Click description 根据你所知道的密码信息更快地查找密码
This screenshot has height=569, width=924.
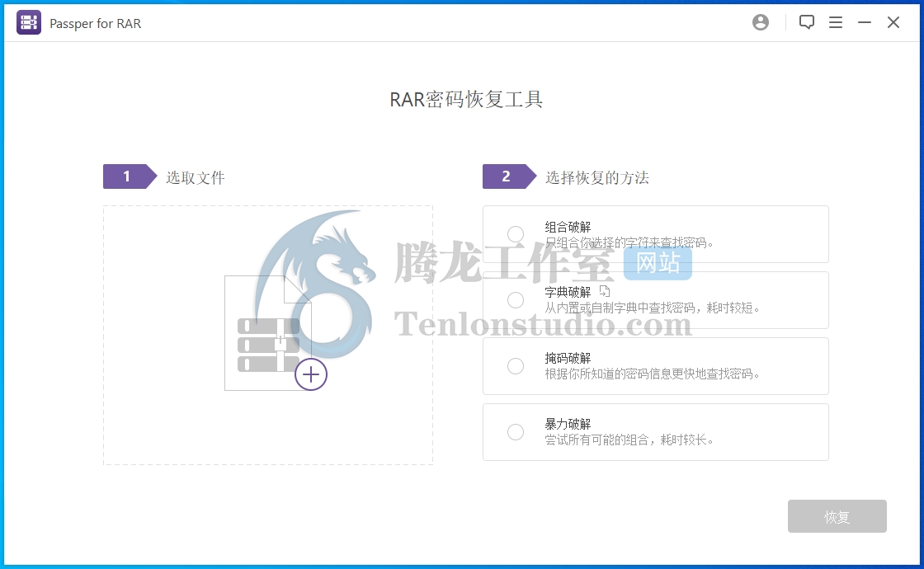tap(653, 374)
